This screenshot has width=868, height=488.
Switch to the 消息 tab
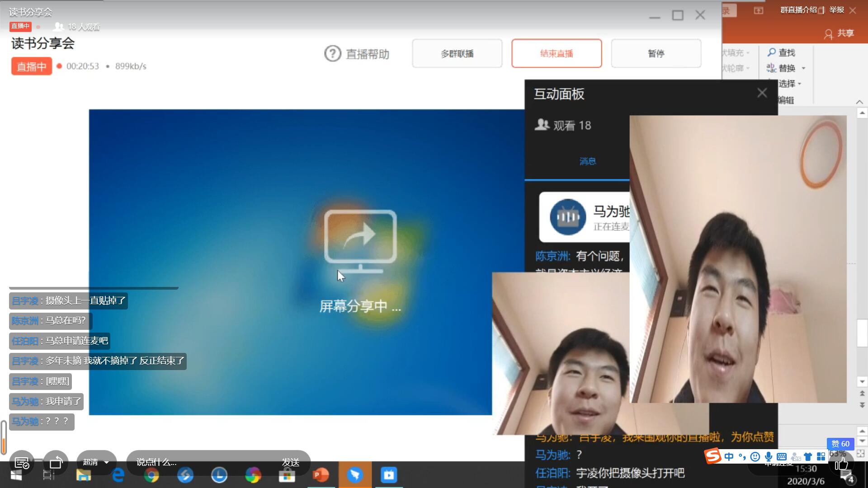pyautogui.click(x=587, y=161)
